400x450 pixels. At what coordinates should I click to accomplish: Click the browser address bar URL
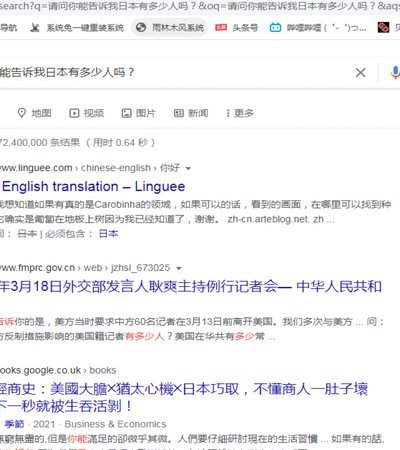(200, 6)
